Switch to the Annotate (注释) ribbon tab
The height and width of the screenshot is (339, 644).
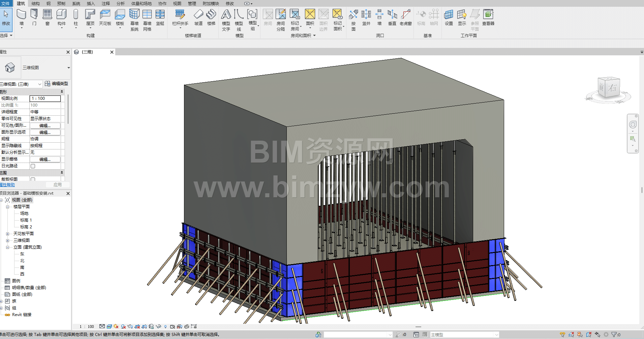point(106,3)
